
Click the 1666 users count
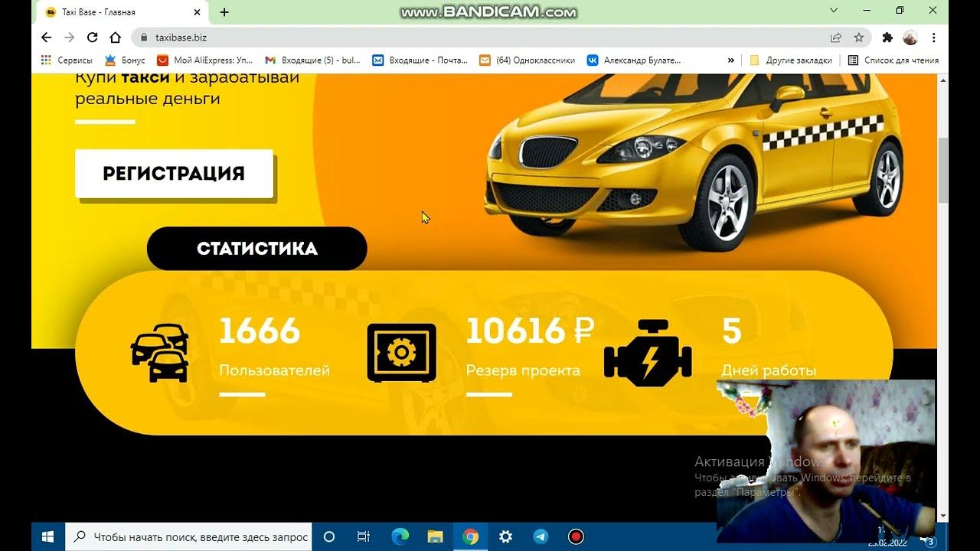click(x=260, y=331)
